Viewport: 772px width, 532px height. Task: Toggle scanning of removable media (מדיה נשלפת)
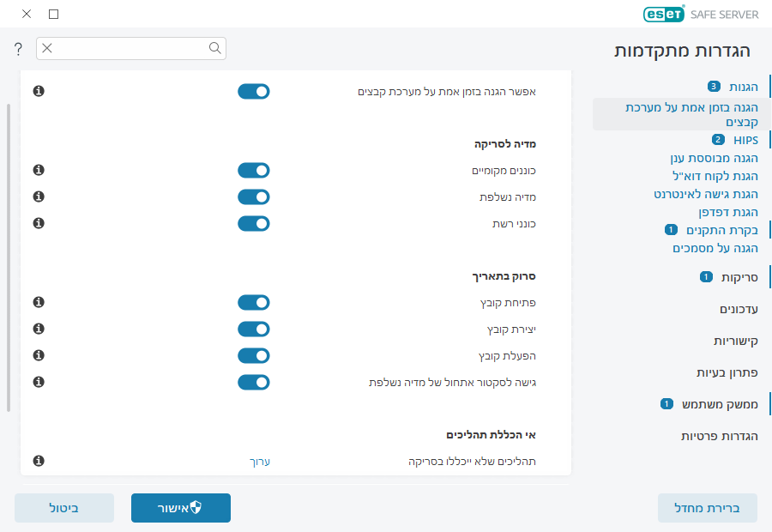click(x=253, y=196)
